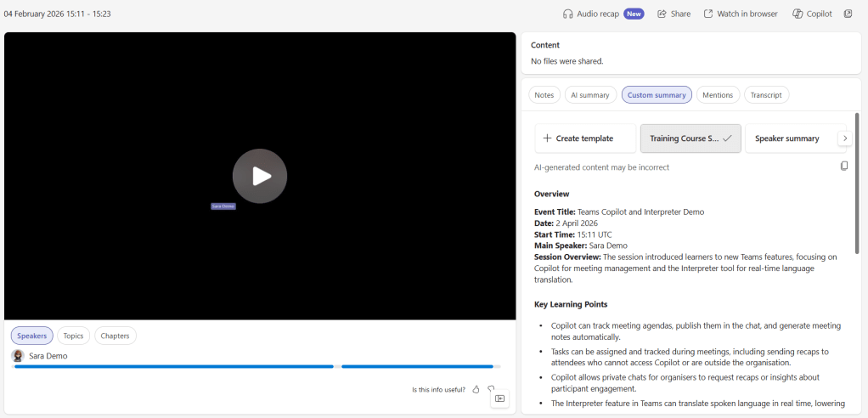Click the thumbs up feedback icon
This screenshot has width=868, height=418.
476,389
